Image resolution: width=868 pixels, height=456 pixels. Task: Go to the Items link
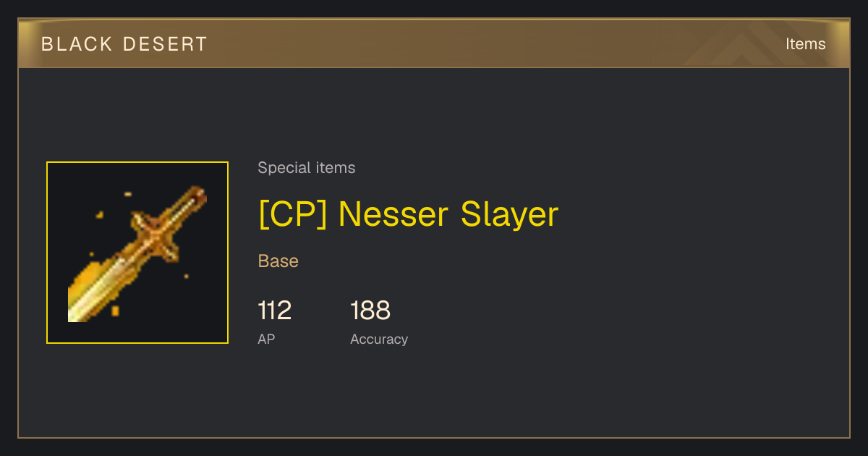point(805,44)
